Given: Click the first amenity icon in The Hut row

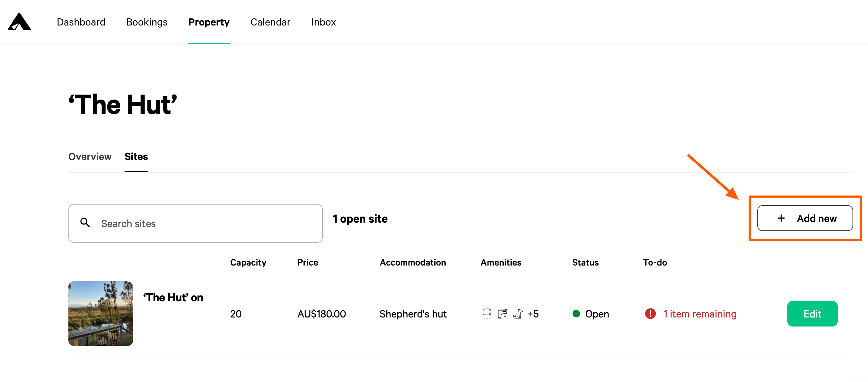Looking at the screenshot, I should pyautogui.click(x=487, y=314).
